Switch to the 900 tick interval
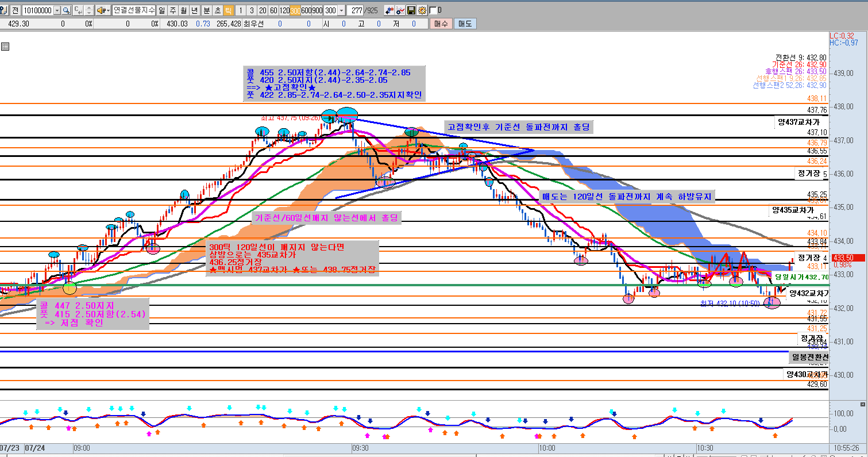The height and width of the screenshot is (457, 868). (x=317, y=10)
